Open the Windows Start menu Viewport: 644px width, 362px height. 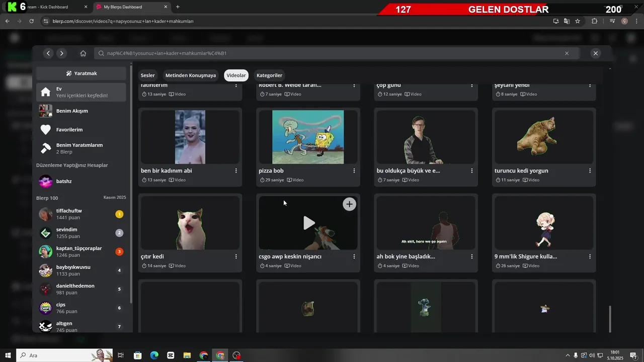tap(8, 355)
